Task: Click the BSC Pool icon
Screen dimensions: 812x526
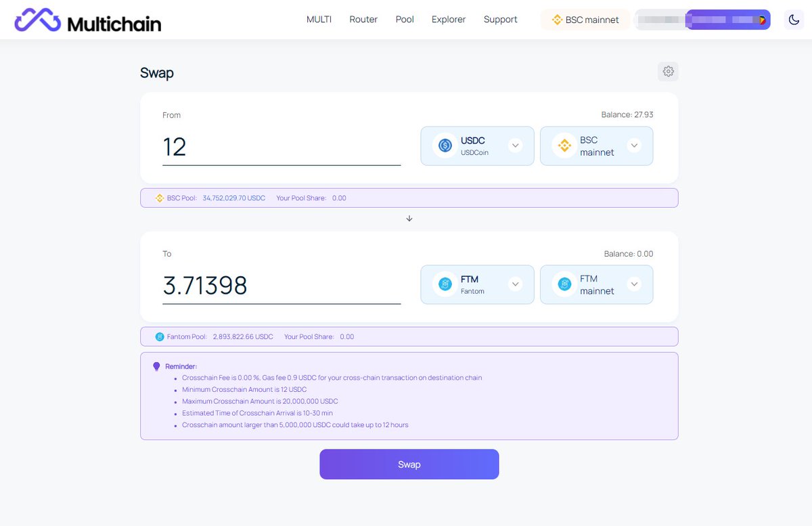Action: click(x=160, y=198)
